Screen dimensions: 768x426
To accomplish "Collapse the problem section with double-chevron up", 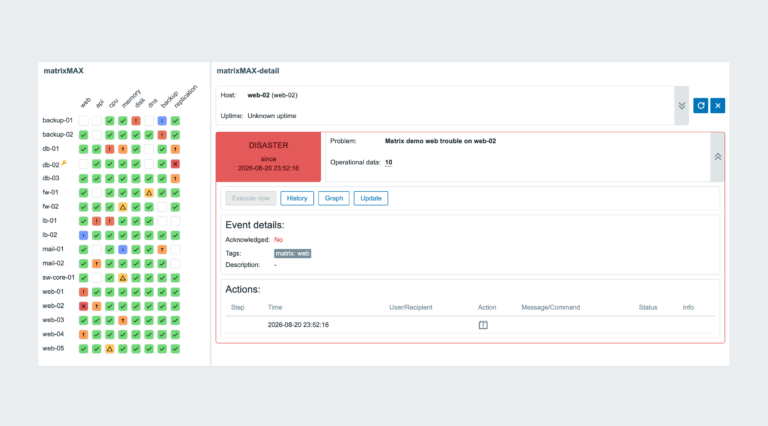I will click(x=717, y=157).
